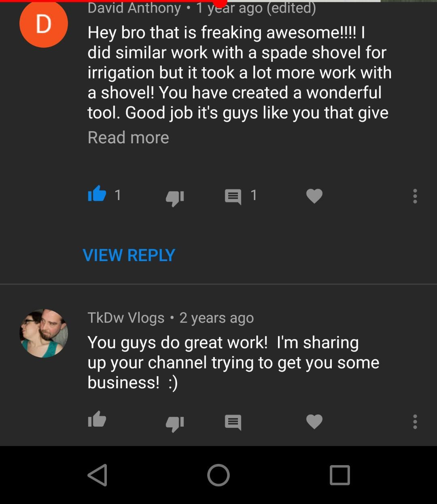This screenshot has width=437, height=504.
Task: Dislike David Anthony's comment
Action: (x=175, y=198)
